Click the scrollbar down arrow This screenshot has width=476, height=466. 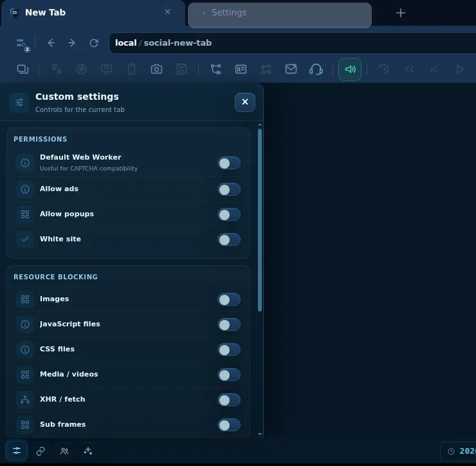pyautogui.click(x=260, y=434)
